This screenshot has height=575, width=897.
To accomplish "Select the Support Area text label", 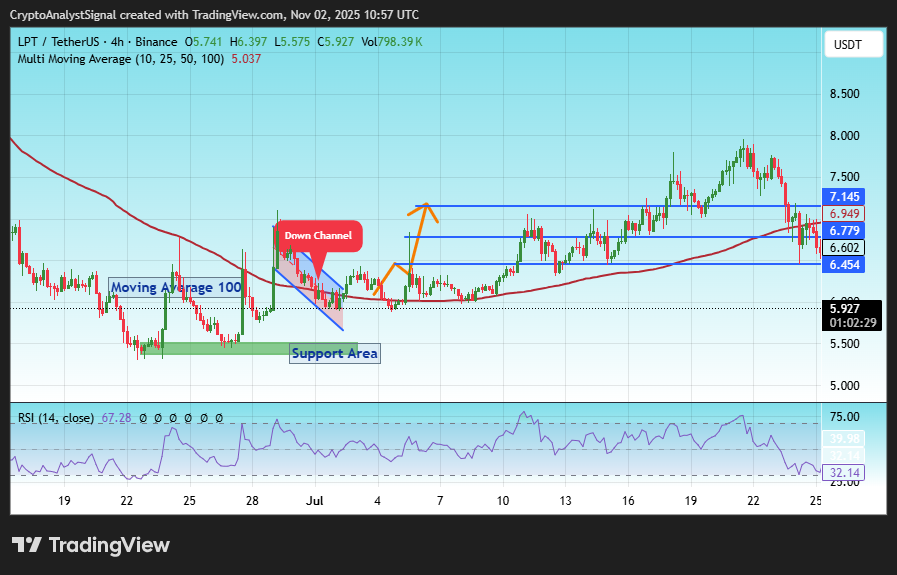I will 335,354.
